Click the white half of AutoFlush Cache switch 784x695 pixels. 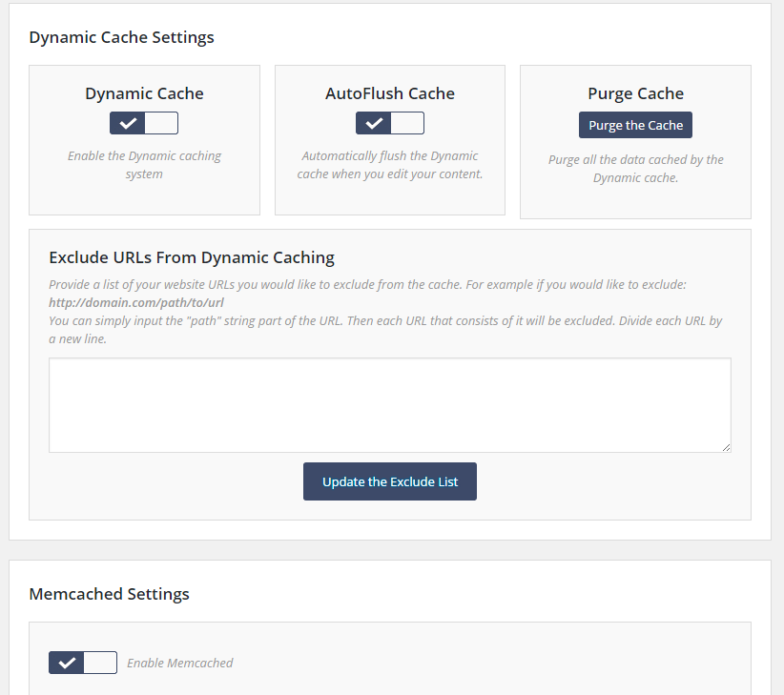[x=407, y=123]
